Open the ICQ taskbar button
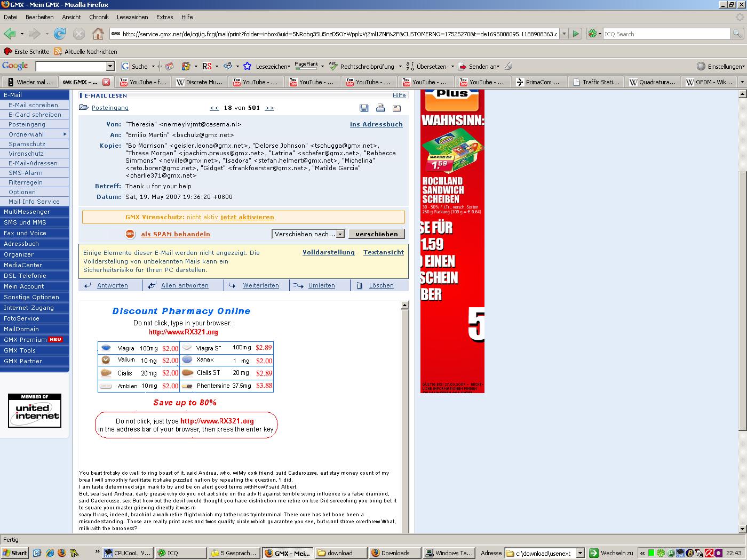This screenshot has width=747, height=560. tap(180, 553)
